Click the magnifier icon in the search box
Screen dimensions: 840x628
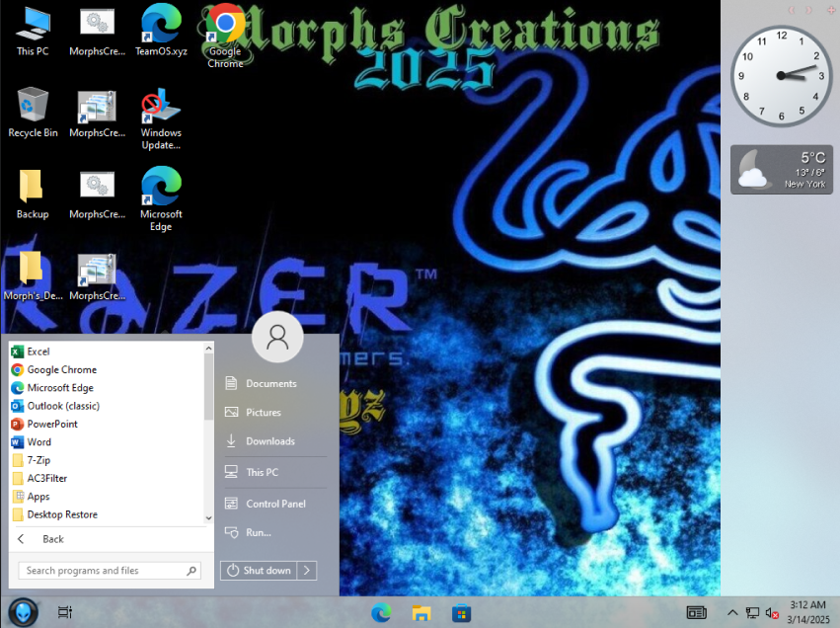click(x=191, y=571)
